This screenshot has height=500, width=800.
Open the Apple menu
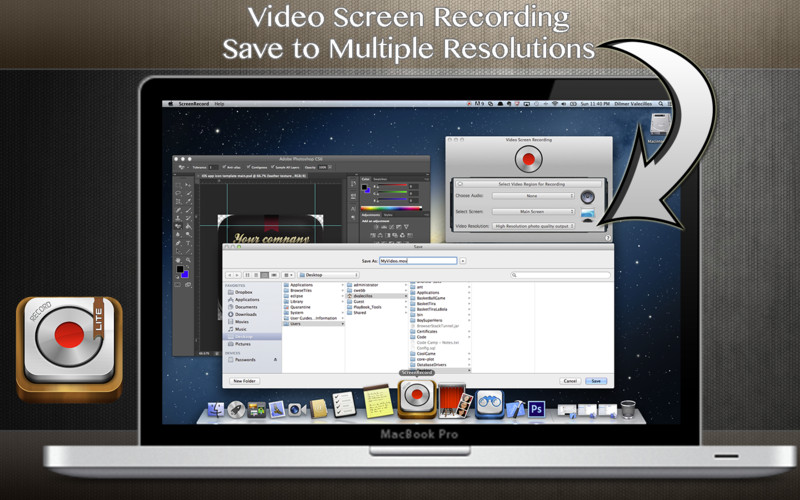[170, 104]
